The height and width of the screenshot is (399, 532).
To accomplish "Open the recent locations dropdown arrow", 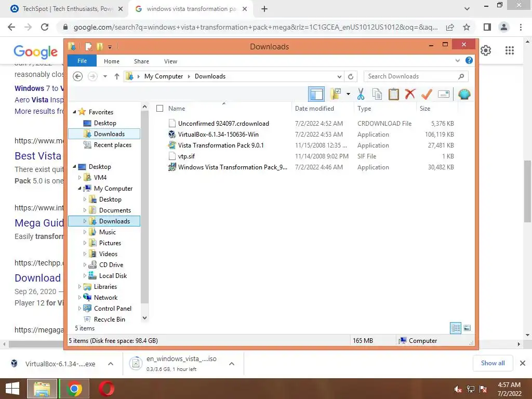I will point(105,76).
